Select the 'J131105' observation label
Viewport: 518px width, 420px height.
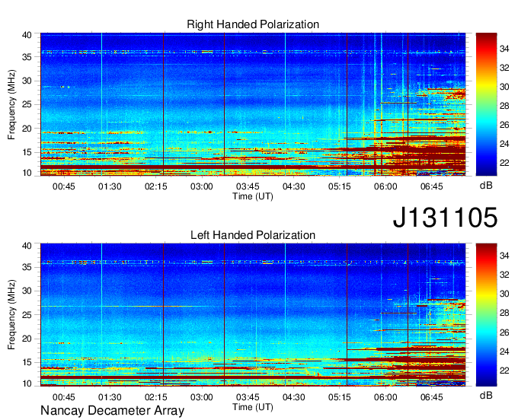[445, 217]
